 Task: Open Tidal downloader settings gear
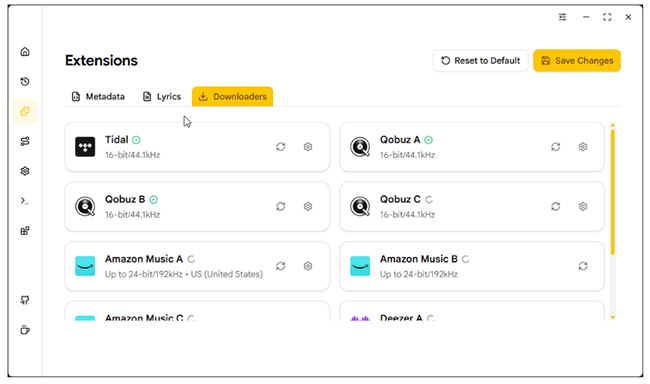[x=308, y=147]
